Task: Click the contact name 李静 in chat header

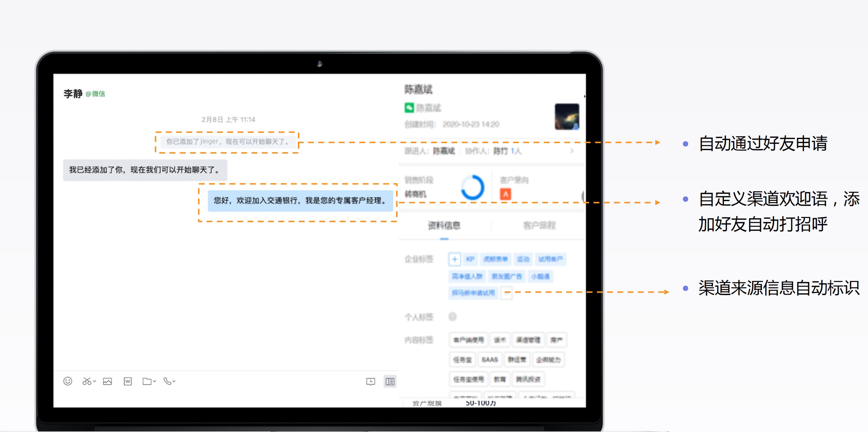Action: point(73,94)
